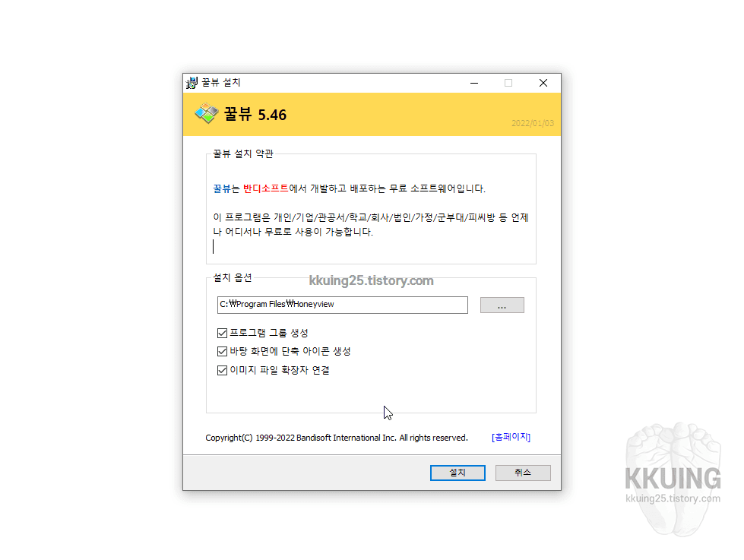744x560 pixels.
Task: Toggle 바탕 화면에 단축 아이콘 생성 checkbox
Action: 222,351
